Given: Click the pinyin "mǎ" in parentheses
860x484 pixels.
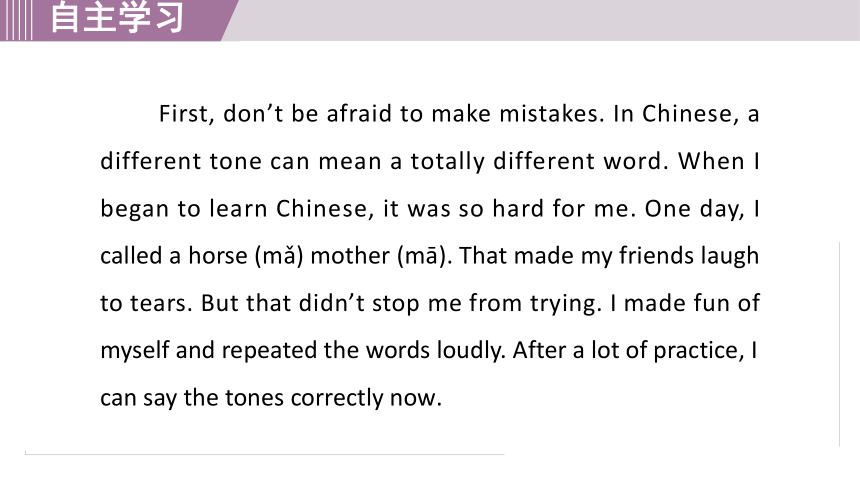Looking at the screenshot, I should 279,256.
